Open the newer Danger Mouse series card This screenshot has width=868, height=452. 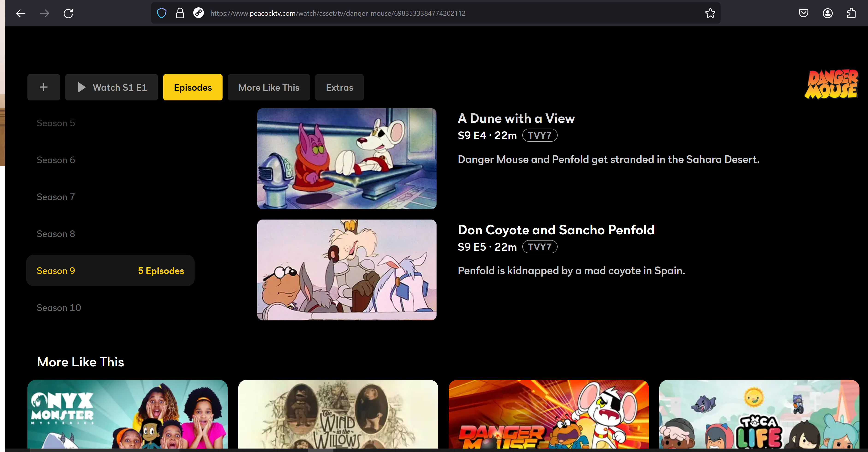549,414
